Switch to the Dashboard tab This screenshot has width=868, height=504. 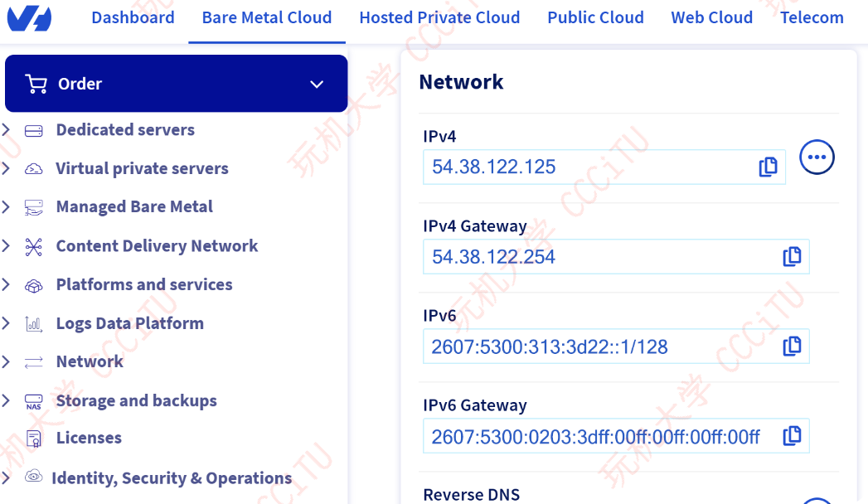point(133,17)
